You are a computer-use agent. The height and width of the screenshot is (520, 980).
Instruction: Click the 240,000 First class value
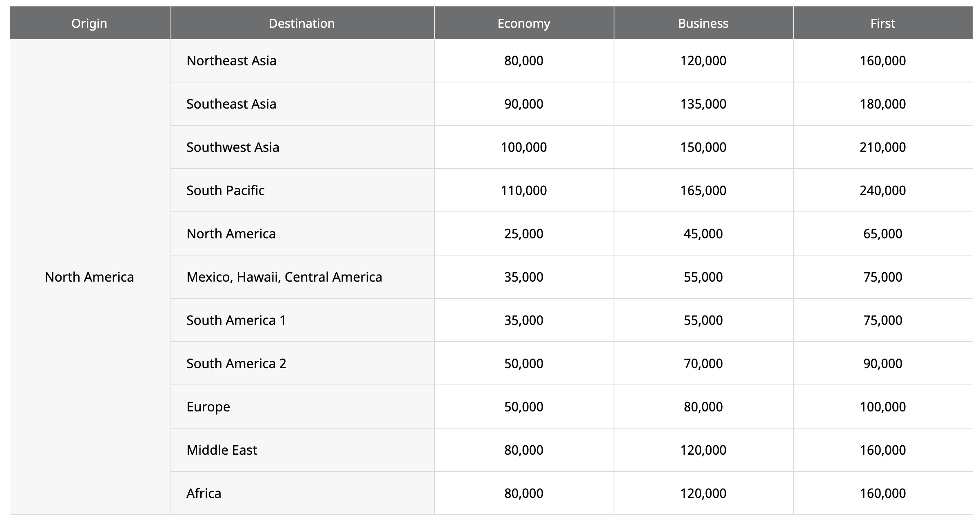coord(882,190)
